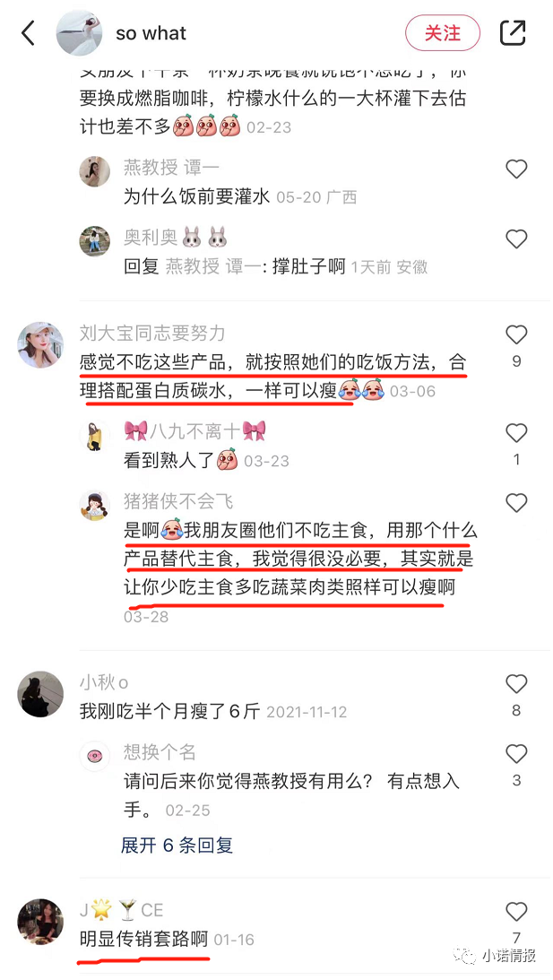Select the comment 我刚吃半个月瘦了6斤

click(169, 711)
